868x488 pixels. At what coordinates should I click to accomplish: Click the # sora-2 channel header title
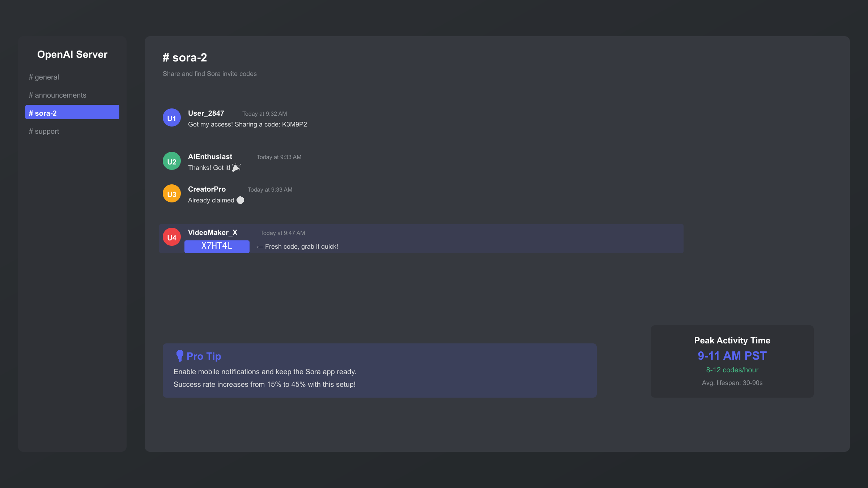click(x=185, y=57)
